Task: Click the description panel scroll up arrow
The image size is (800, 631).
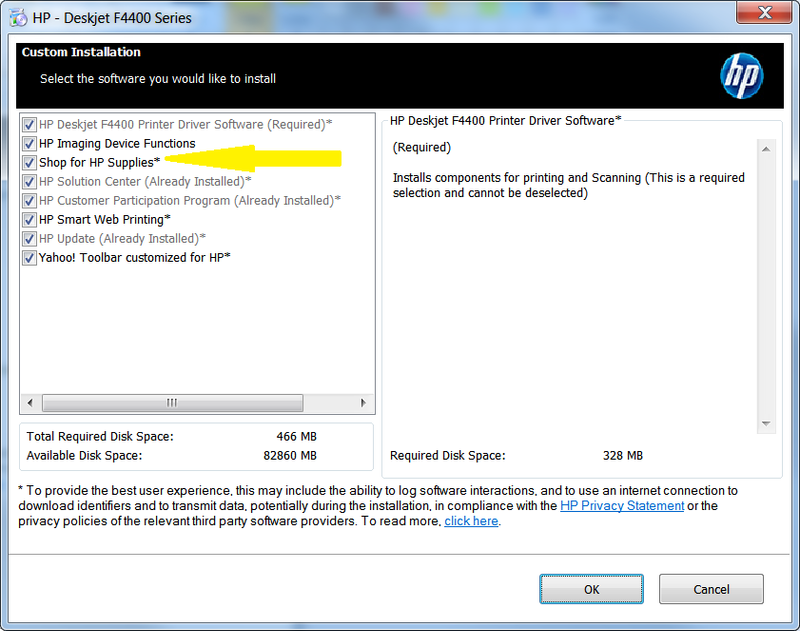Action: coord(766,149)
